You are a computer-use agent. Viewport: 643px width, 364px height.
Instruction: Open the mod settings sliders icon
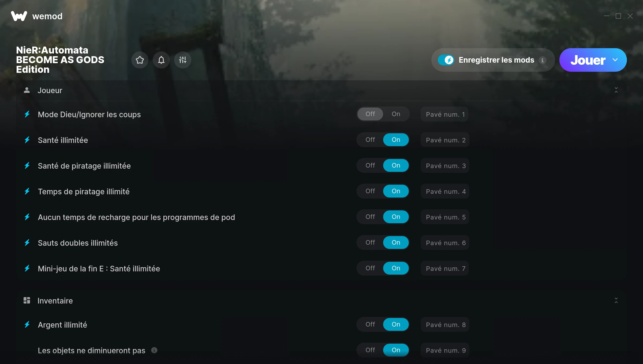pos(183,60)
